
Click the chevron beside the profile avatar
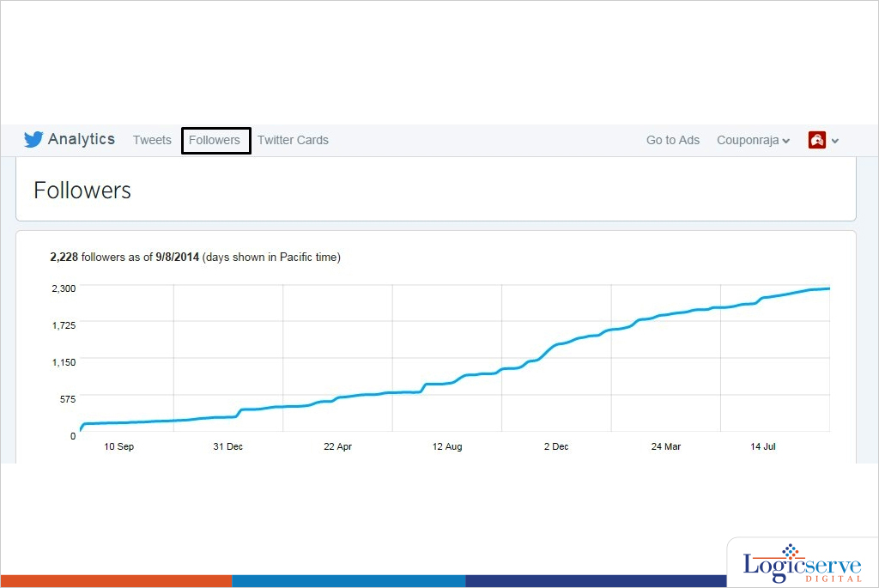point(835,141)
